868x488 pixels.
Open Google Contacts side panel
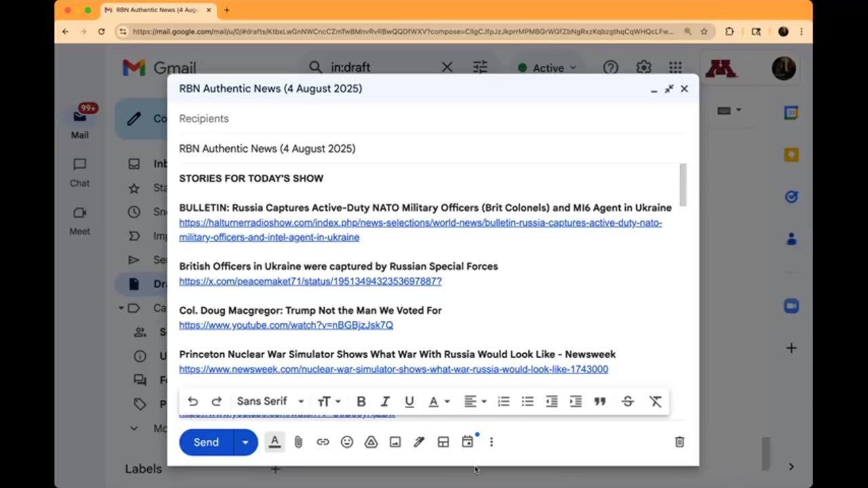pyautogui.click(x=791, y=239)
